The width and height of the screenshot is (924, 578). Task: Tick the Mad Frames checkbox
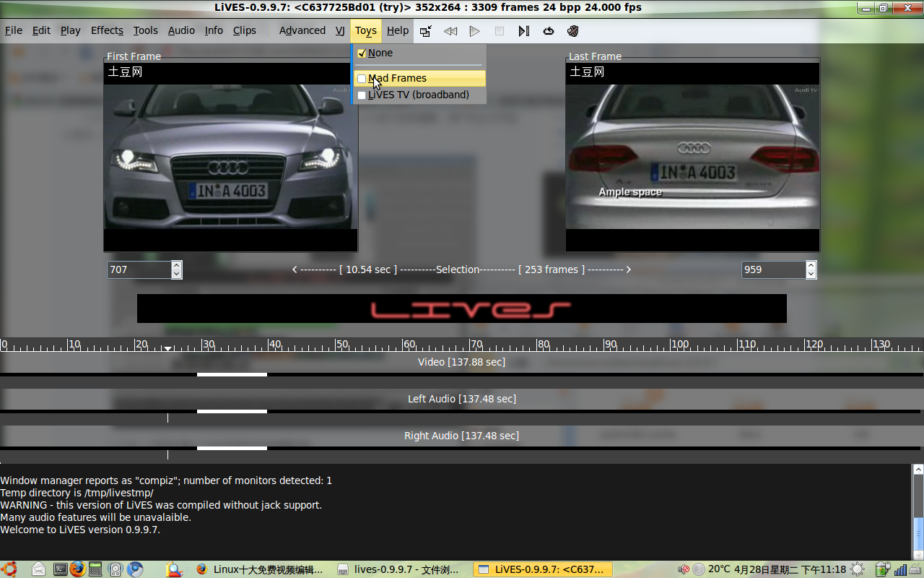coord(362,79)
